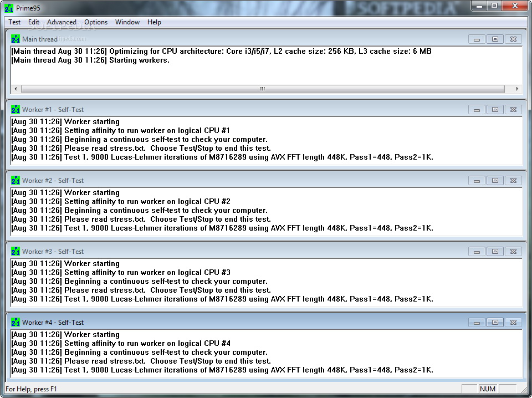Click the Main thread scrollbar left arrow
Viewport: 532px width, 398px height.
pos(16,89)
